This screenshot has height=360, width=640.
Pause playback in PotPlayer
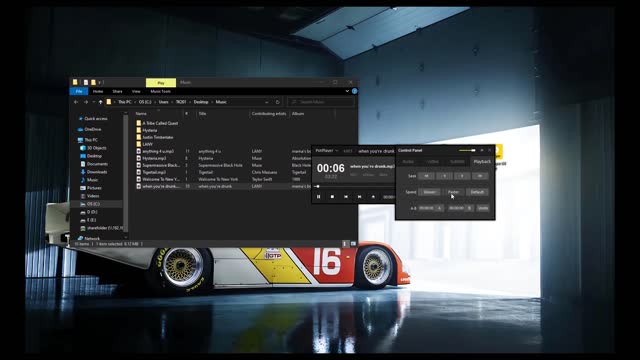(x=318, y=197)
